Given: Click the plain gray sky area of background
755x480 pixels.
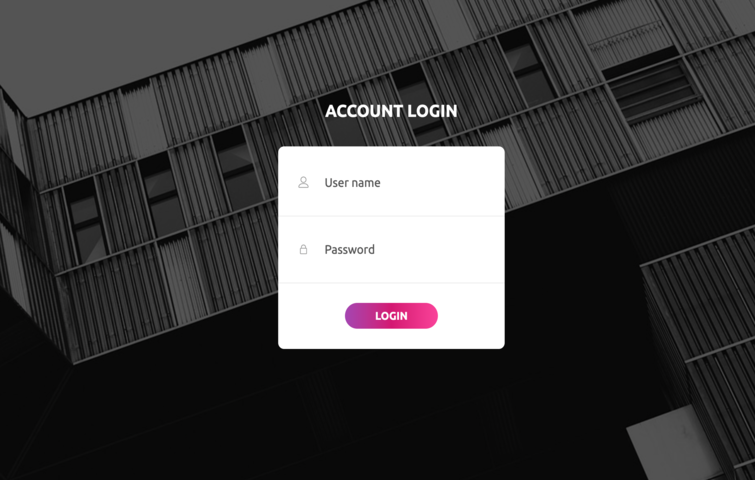Looking at the screenshot, I should click(x=144, y=39).
